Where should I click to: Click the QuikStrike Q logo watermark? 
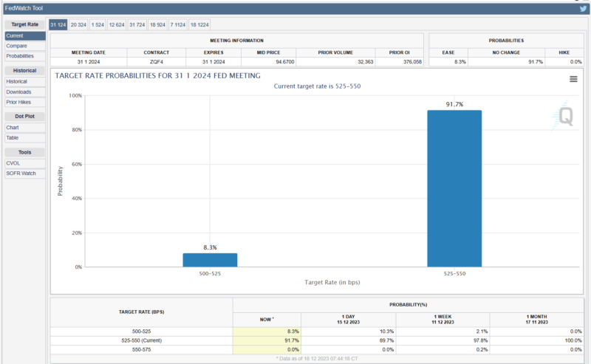coord(564,115)
